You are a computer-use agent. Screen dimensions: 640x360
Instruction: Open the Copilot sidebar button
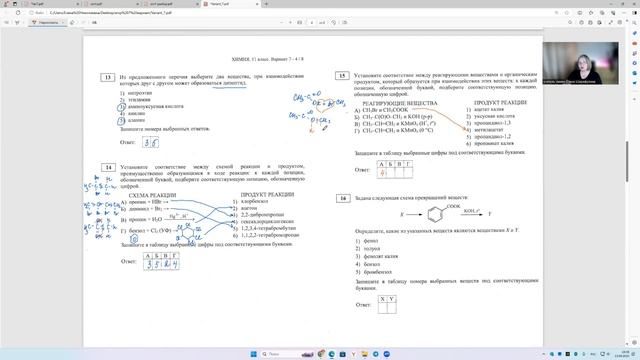(634, 13)
